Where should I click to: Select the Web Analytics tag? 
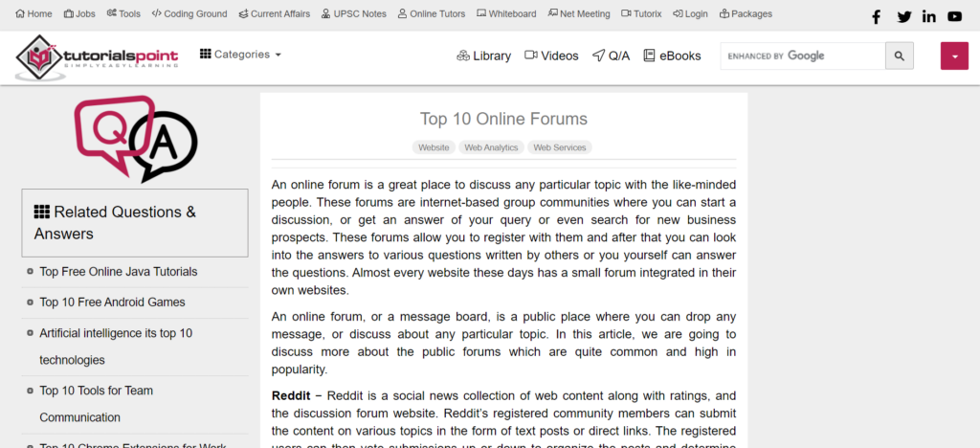(491, 147)
